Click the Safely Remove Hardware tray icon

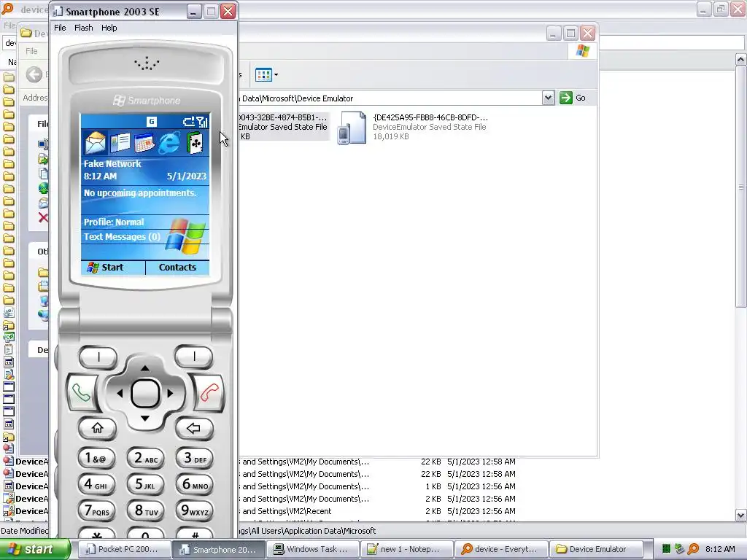pyautogui.click(x=680, y=549)
